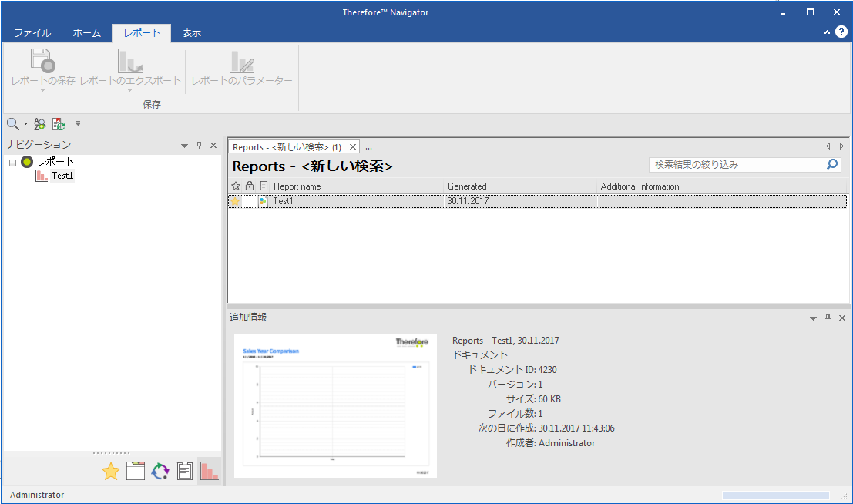Pin the 追加情報 panel
Screen dimensions: 853x504
point(828,318)
